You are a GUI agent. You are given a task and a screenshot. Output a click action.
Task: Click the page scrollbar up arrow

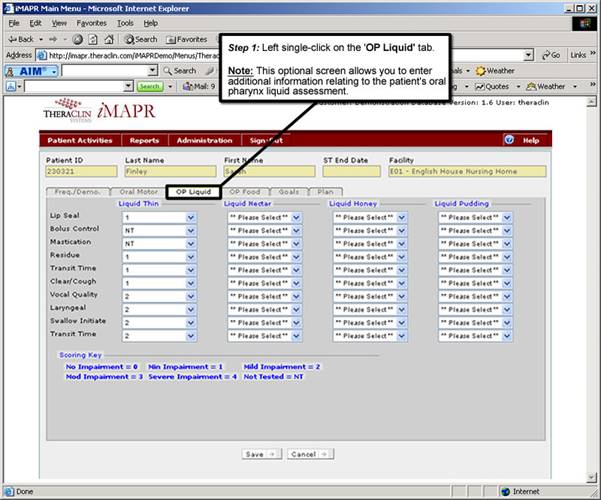click(x=591, y=102)
